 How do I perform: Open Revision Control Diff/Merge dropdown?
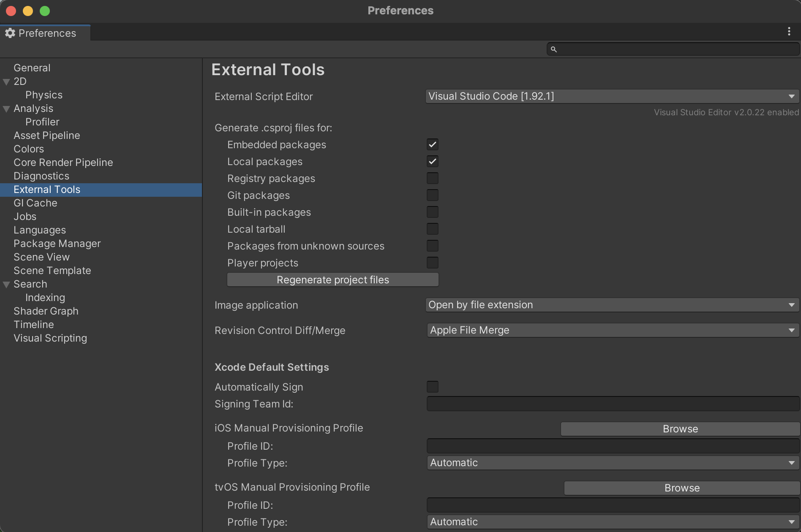click(x=612, y=330)
